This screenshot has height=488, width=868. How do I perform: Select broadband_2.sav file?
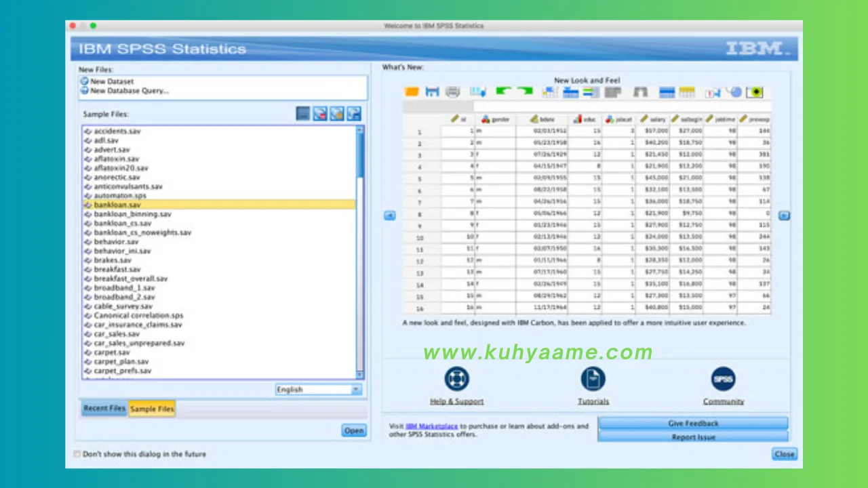(218, 297)
